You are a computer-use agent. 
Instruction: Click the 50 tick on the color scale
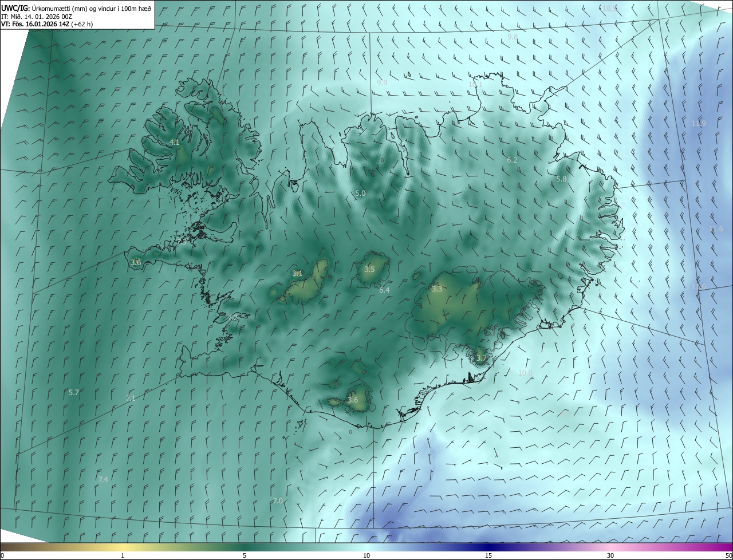tap(729, 555)
